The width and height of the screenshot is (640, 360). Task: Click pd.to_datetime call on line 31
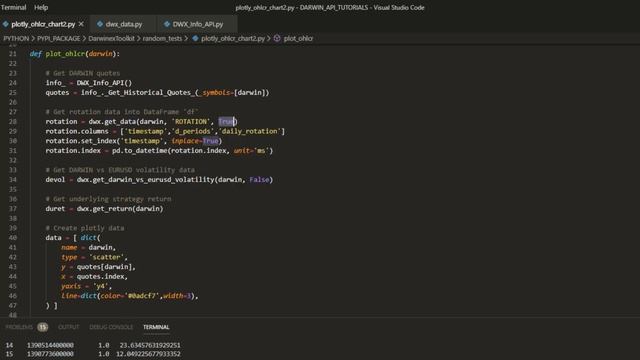pos(139,151)
